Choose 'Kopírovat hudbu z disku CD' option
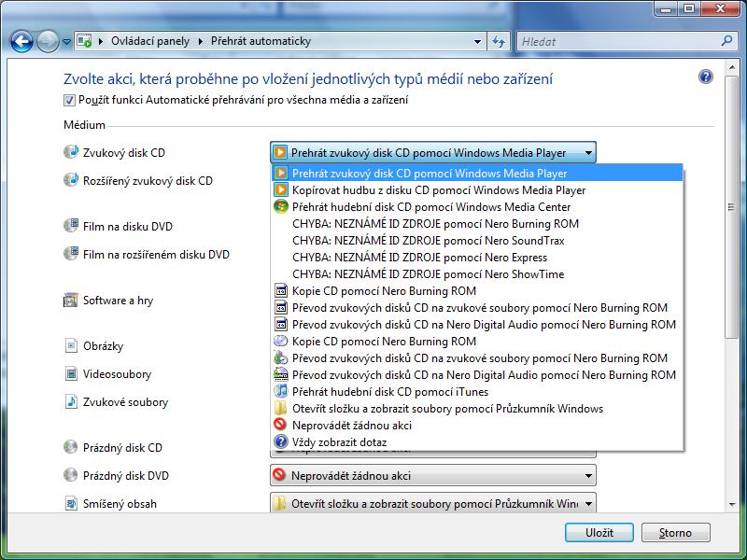This screenshot has height=560, width=747. pos(477,190)
